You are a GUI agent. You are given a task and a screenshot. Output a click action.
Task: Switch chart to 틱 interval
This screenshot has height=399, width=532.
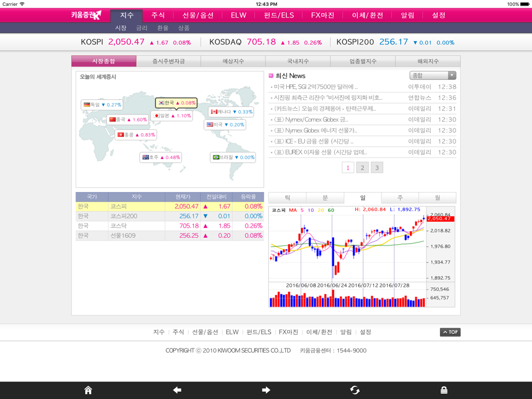[x=287, y=197]
